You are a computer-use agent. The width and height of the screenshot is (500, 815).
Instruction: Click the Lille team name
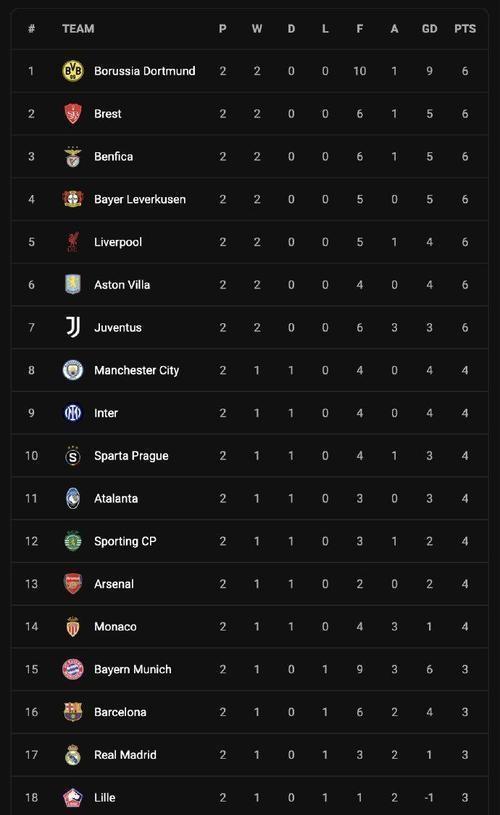(104, 797)
